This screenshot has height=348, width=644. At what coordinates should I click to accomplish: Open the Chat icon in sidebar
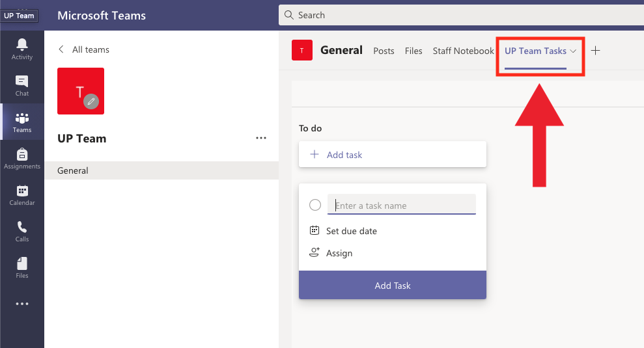pos(21,81)
